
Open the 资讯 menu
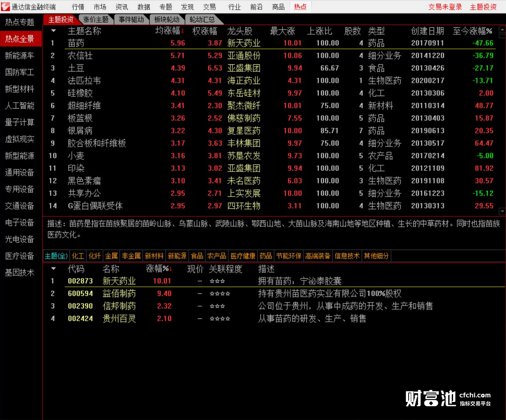click(122, 7)
